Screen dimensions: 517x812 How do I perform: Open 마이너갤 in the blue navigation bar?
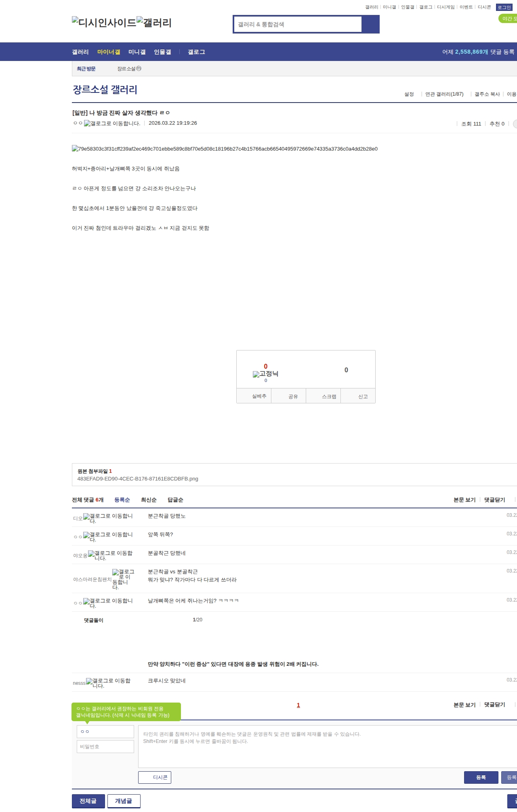pyautogui.click(x=109, y=52)
